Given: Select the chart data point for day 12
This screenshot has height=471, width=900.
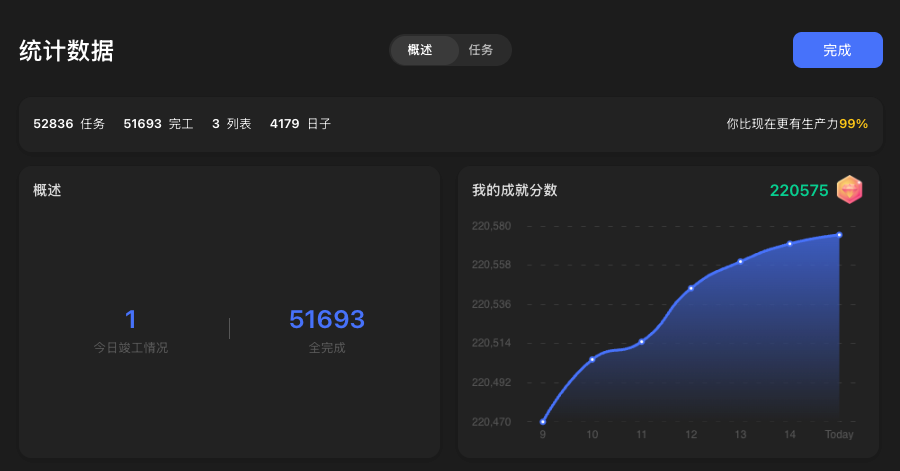Looking at the screenshot, I should (x=691, y=288).
